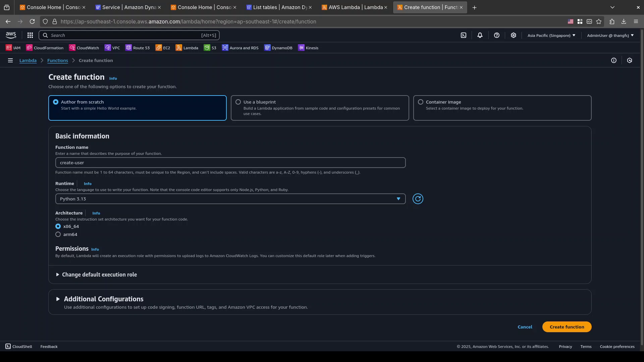The image size is (644, 362).
Task: Open the console settings gear
Action: pyautogui.click(x=514, y=35)
